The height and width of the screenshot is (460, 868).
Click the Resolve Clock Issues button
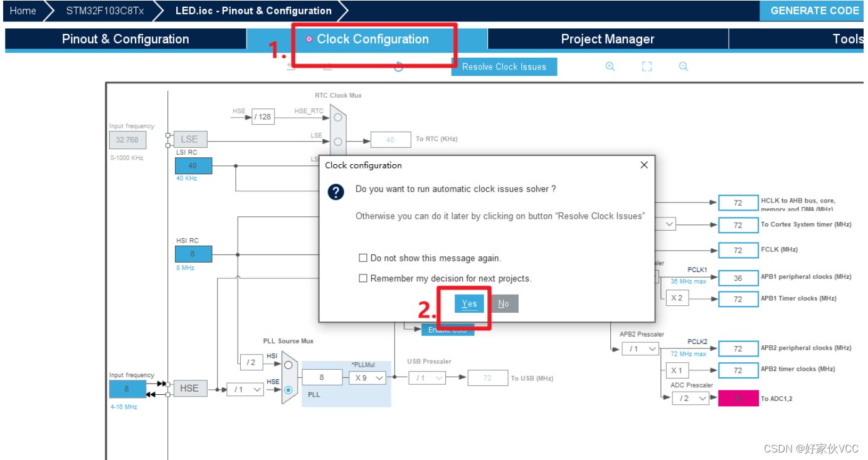pos(504,66)
